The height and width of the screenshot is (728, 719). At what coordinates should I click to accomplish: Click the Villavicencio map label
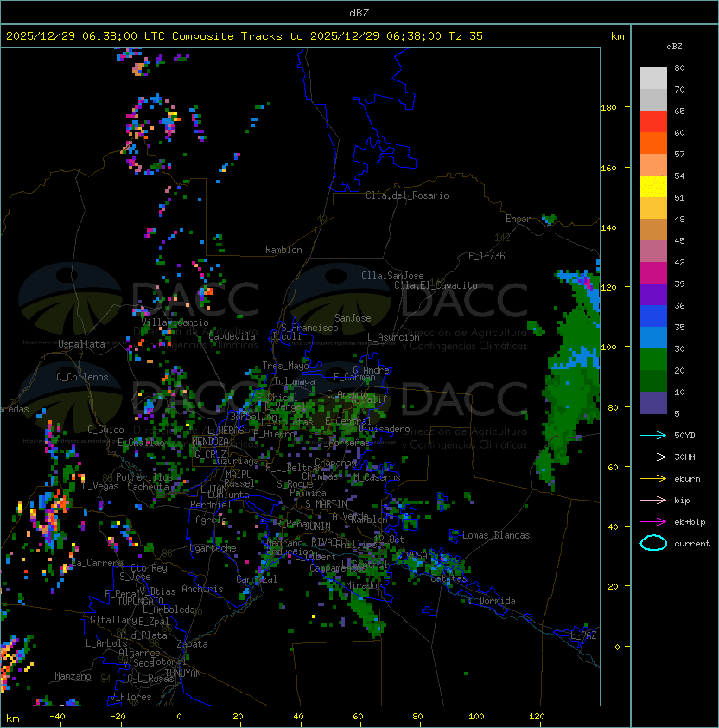point(175,322)
